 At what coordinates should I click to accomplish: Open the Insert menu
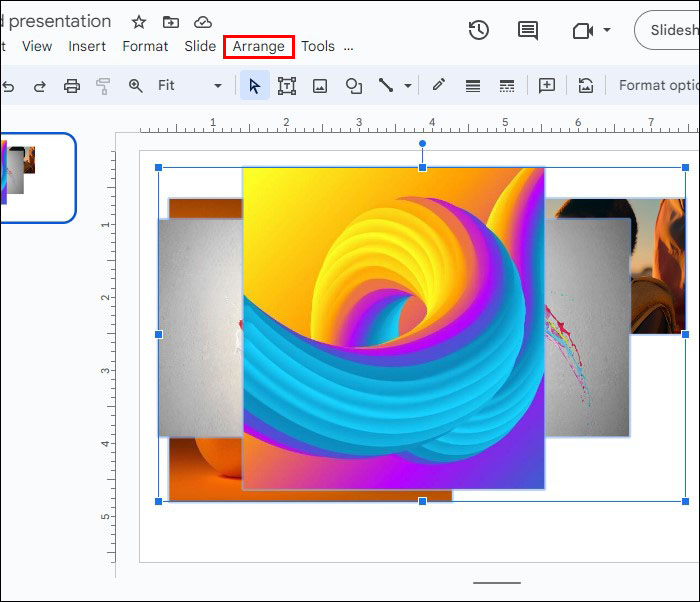pyautogui.click(x=87, y=47)
